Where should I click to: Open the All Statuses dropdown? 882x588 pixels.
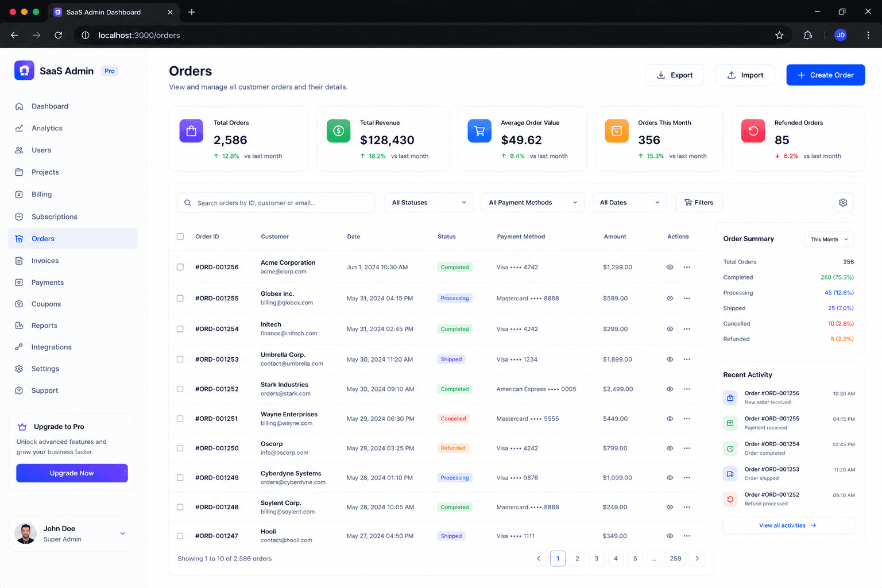coord(429,203)
